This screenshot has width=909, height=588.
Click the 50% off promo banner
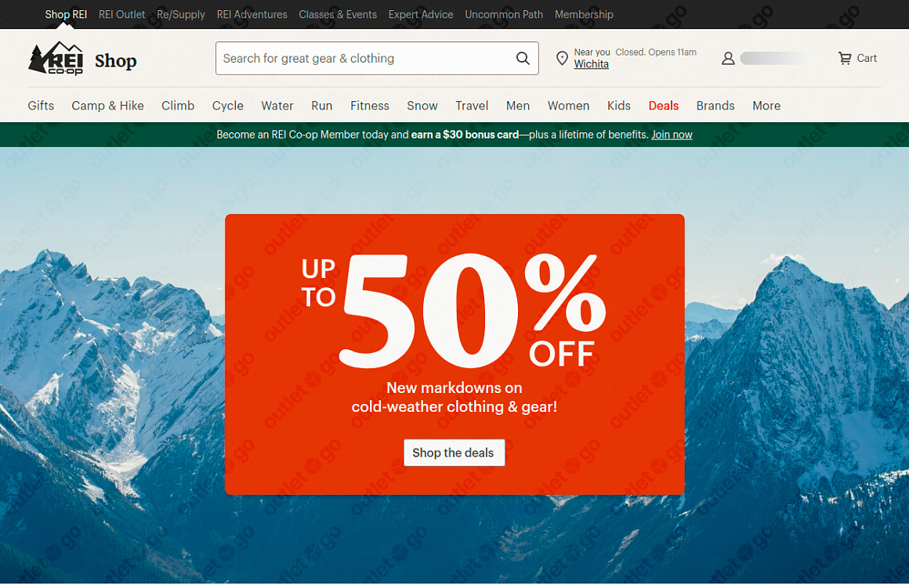(x=454, y=354)
